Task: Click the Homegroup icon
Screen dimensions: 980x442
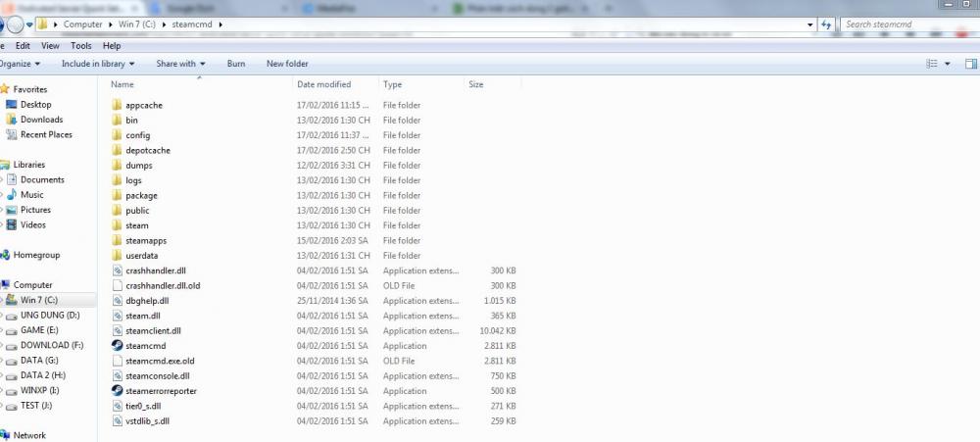Action: [5, 255]
